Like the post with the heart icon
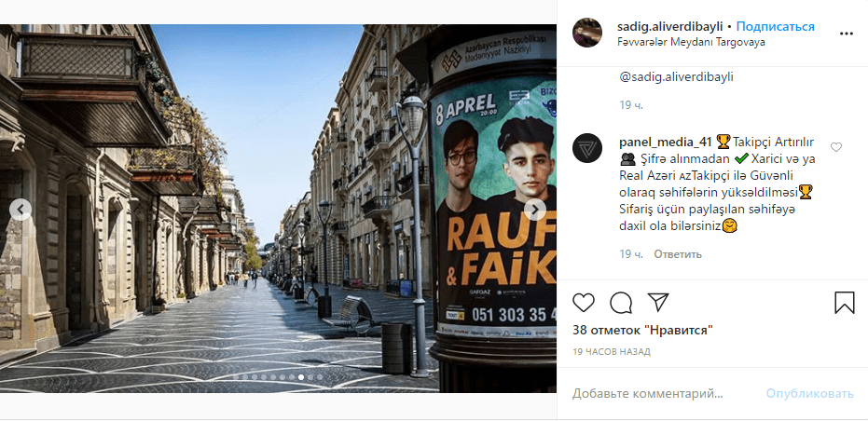This screenshot has width=868, height=421. (x=584, y=302)
